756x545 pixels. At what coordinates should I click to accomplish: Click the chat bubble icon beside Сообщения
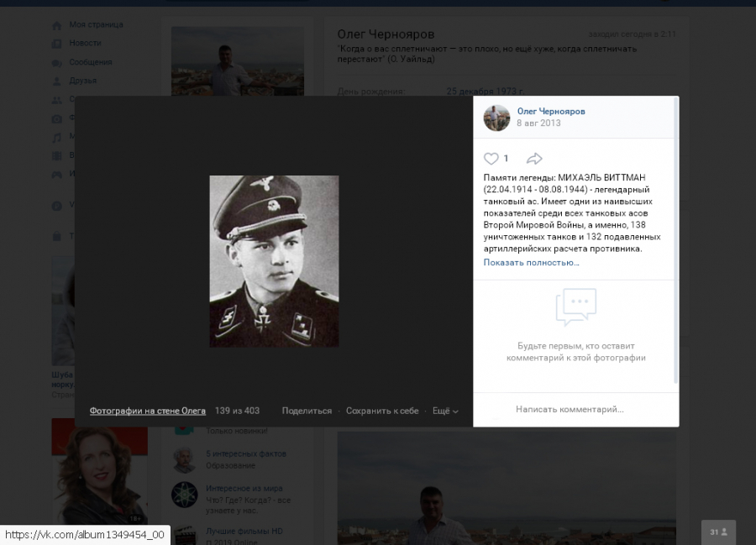click(56, 63)
